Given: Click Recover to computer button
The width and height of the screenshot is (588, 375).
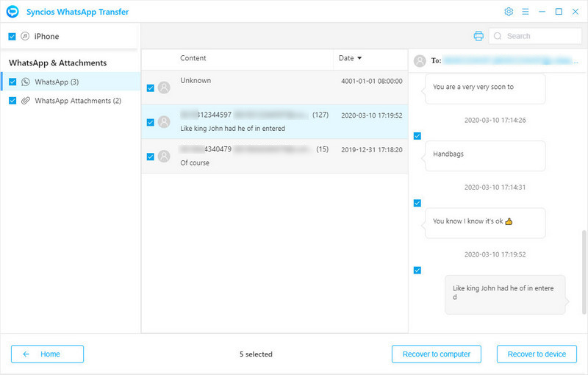Looking at the screenshot, I should [436, 354].
